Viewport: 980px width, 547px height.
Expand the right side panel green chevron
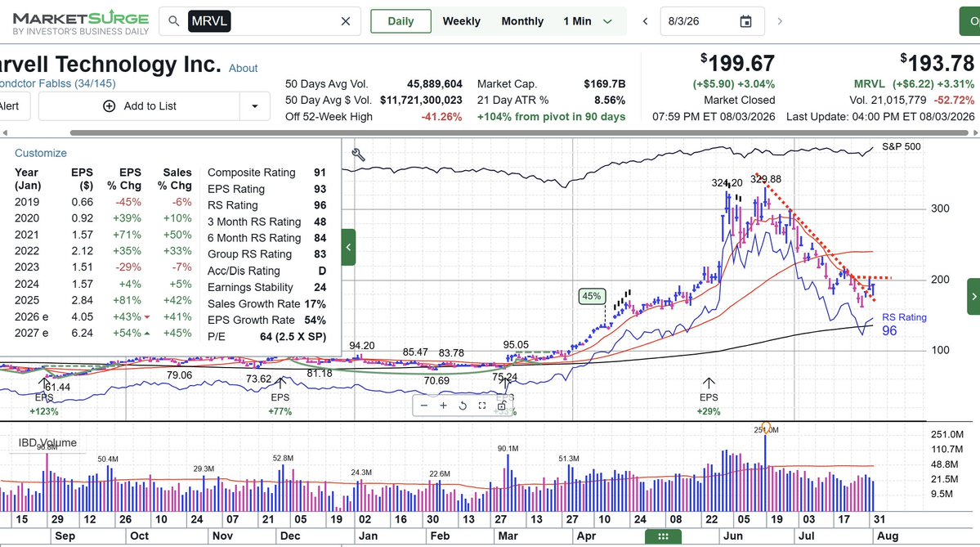click(973, 296)
